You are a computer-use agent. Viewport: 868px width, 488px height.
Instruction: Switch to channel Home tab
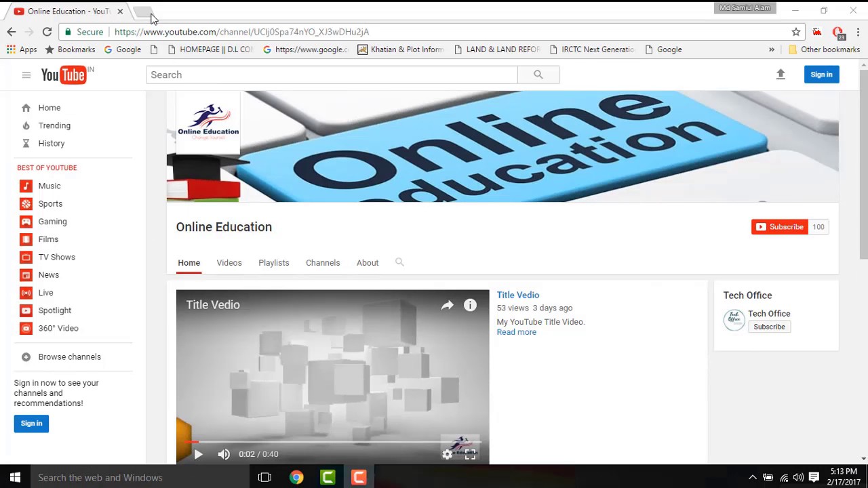pos(189,263)
